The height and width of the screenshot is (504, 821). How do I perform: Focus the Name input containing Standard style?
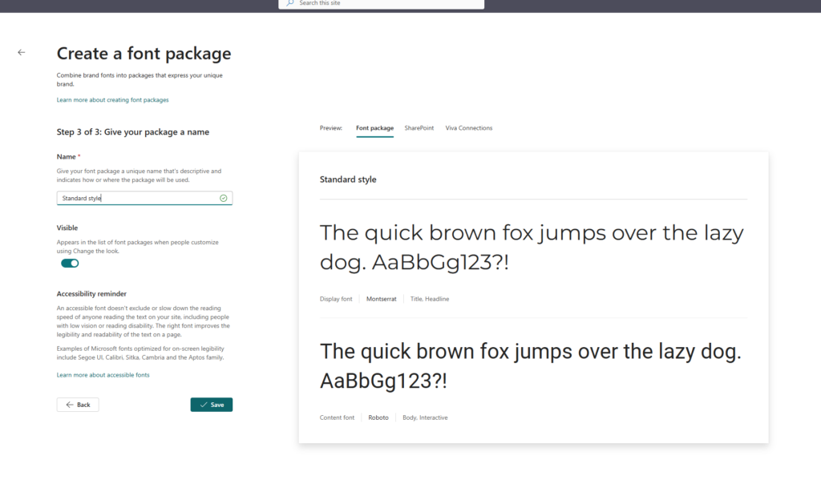coord(144,199)
